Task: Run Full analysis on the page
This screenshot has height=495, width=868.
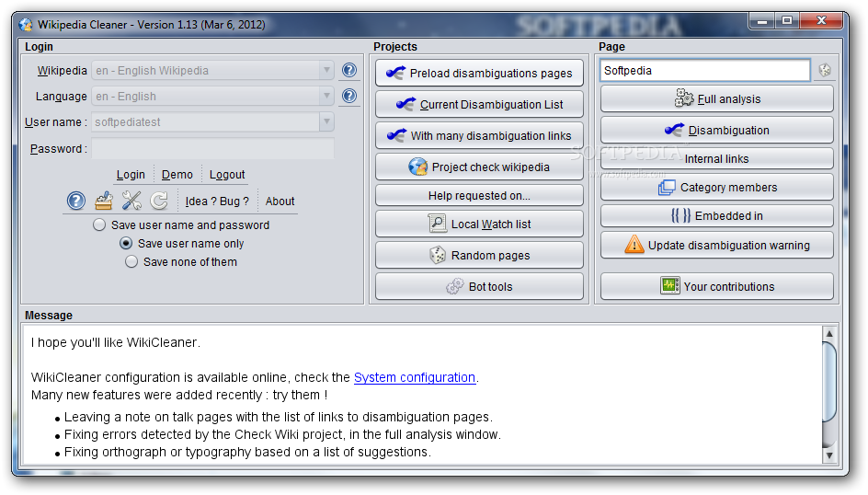Action: pyautogui.click(x=717, y=98)
